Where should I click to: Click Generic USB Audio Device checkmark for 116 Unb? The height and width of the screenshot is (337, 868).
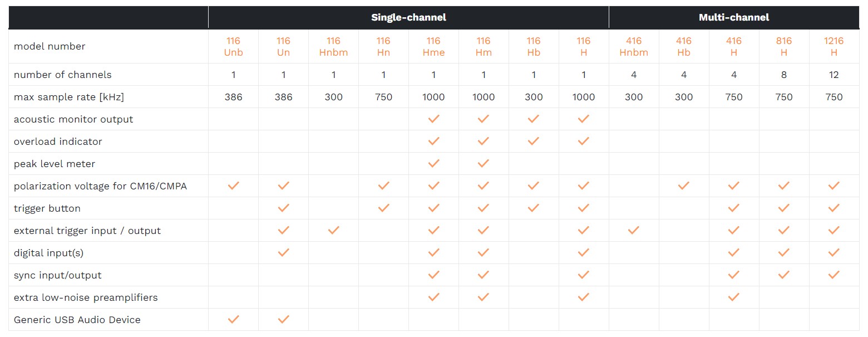coord(234,319)
